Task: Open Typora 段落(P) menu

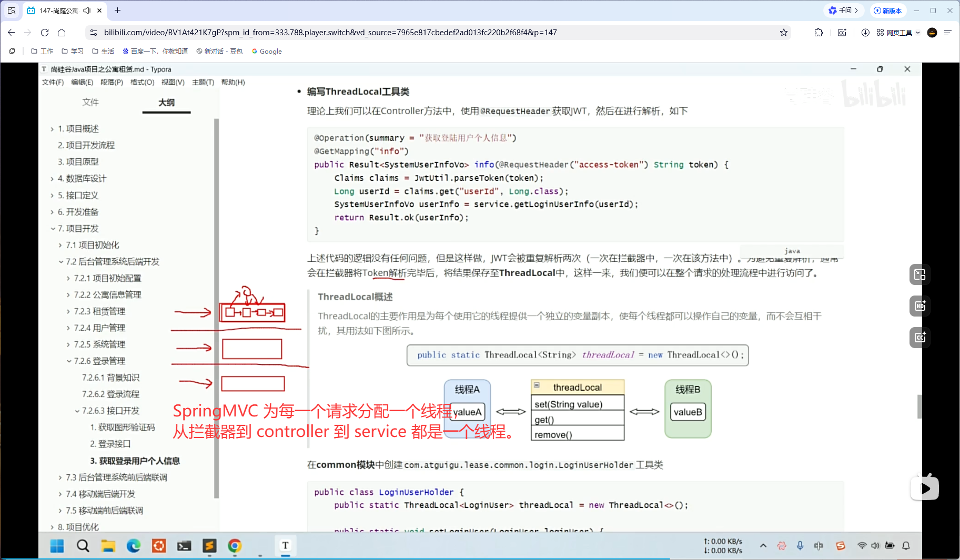Action: (112, 83)
